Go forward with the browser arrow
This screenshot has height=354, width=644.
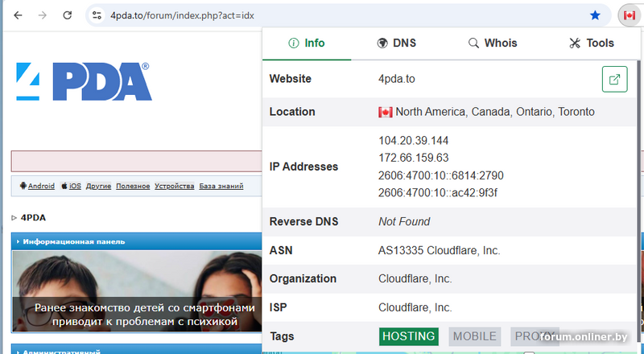click(43, 15)
